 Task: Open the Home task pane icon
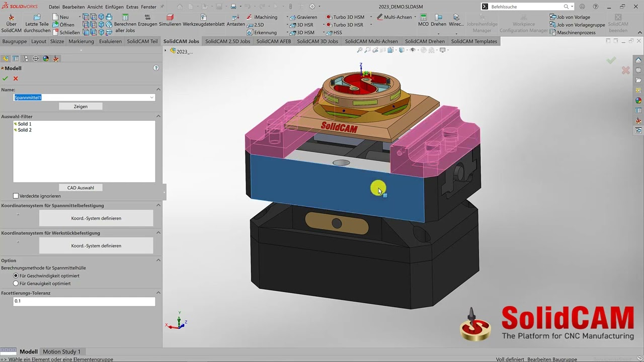click(x=638, y=60)
